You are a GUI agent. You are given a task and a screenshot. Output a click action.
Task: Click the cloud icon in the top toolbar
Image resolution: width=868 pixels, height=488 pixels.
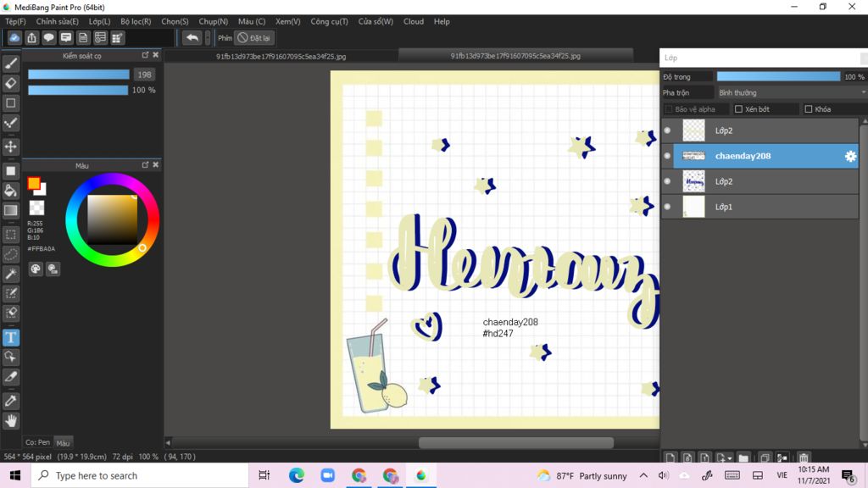click(x=14, y=37)
